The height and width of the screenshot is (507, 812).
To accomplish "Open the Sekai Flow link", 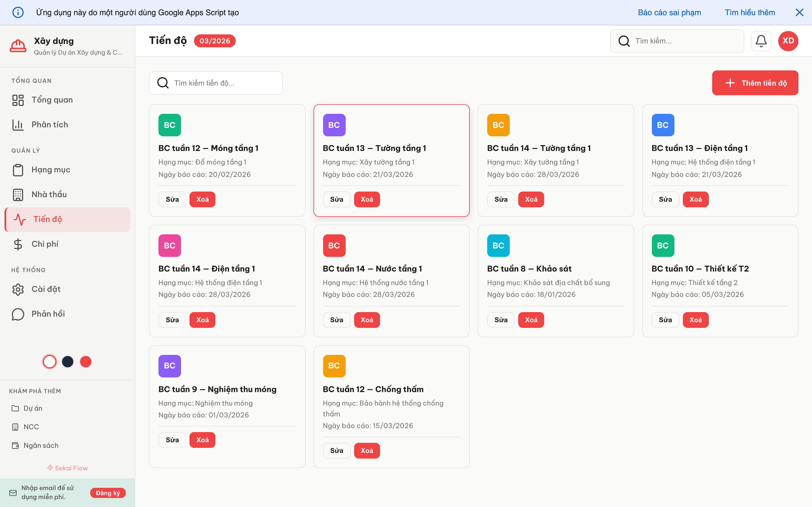I will (67, 468).
